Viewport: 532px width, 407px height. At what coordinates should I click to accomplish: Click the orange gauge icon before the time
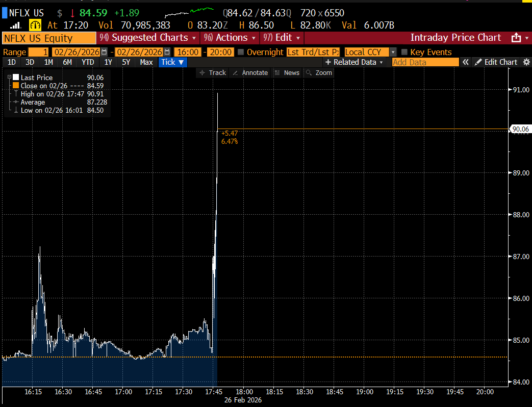click(35, 25)
